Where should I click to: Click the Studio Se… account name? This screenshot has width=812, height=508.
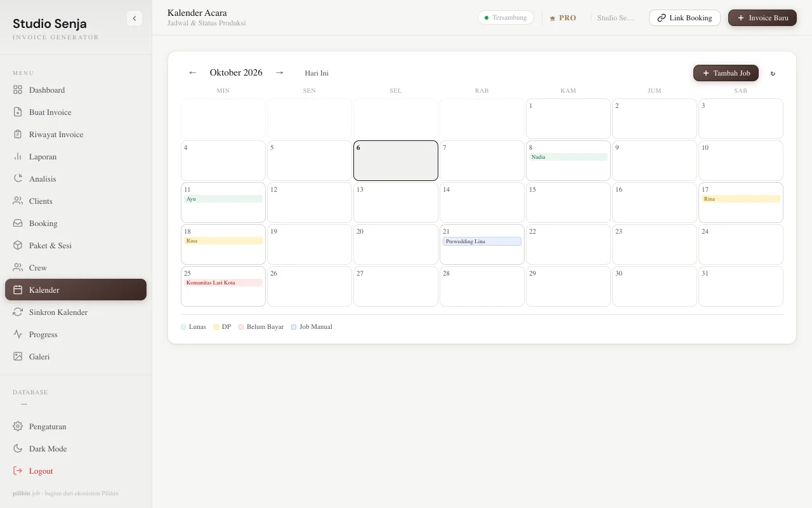point(615,18)
